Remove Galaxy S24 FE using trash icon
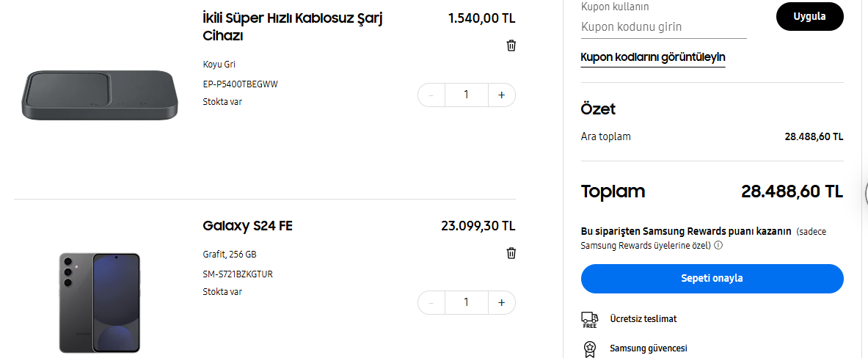This screenshot has width=868, height=358. point(511,253)
